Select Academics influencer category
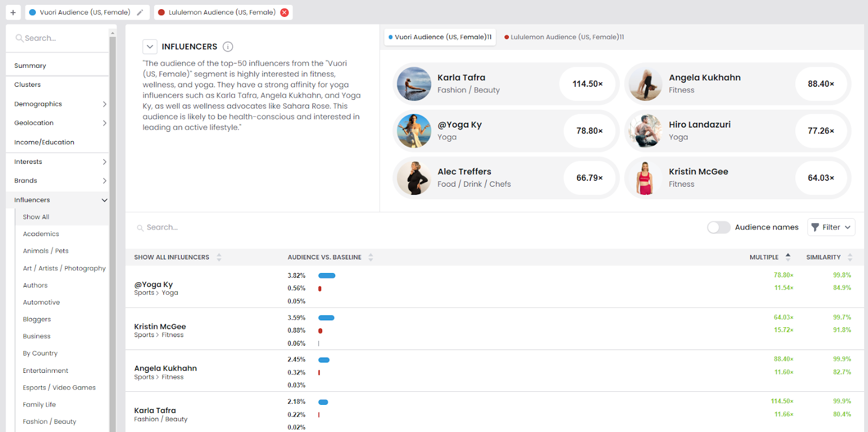This screenshot has height=432, width=868. click(41, 234)
